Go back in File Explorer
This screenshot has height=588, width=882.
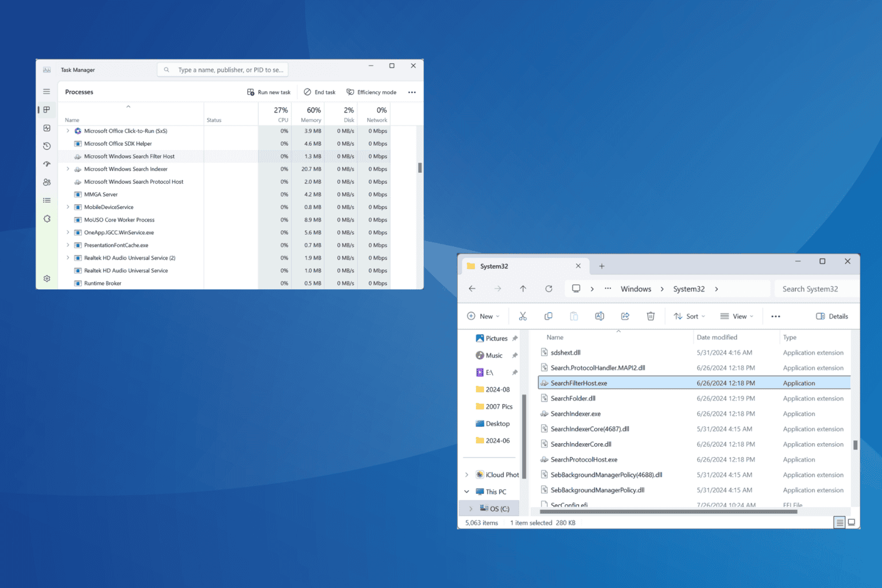tap(472, 289)
